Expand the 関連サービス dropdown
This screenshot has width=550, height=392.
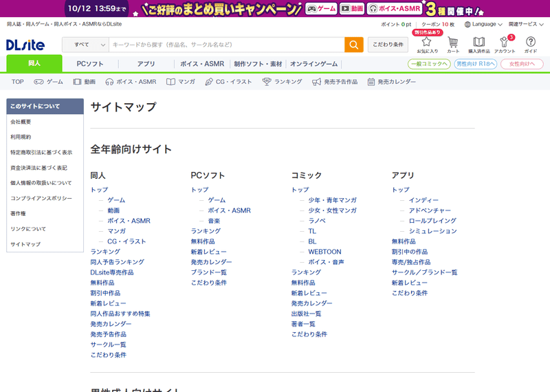pos(526,24)
